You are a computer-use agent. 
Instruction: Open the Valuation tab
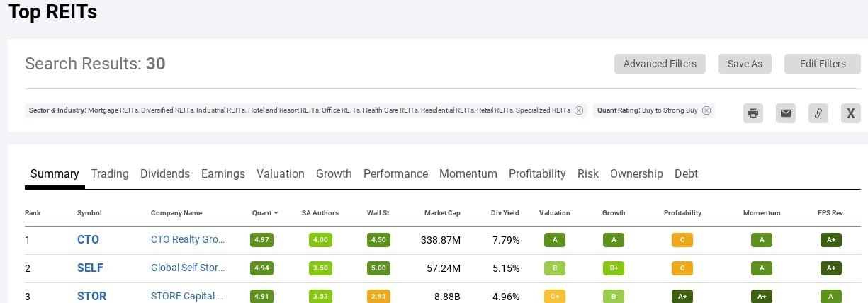(280, 173)
